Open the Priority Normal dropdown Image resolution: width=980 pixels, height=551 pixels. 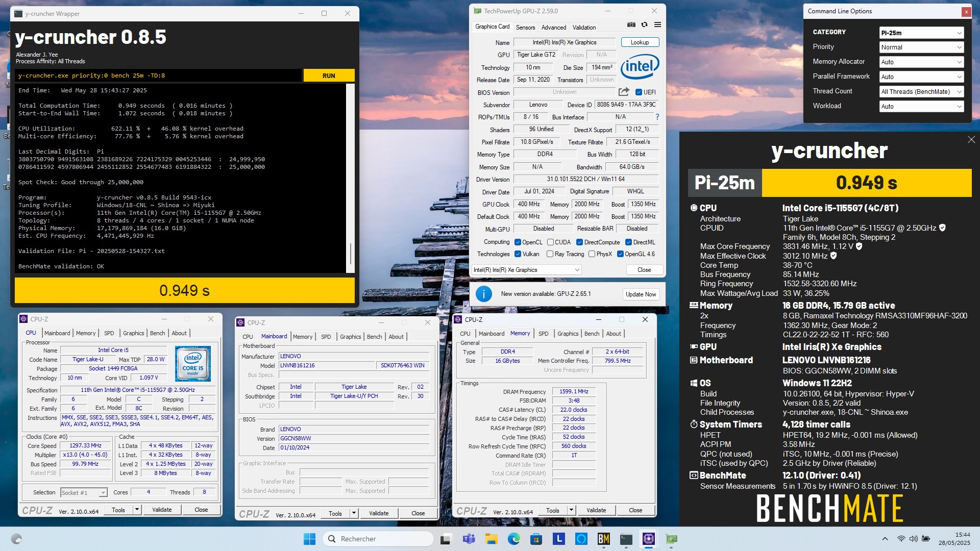(x=921, y=47)
